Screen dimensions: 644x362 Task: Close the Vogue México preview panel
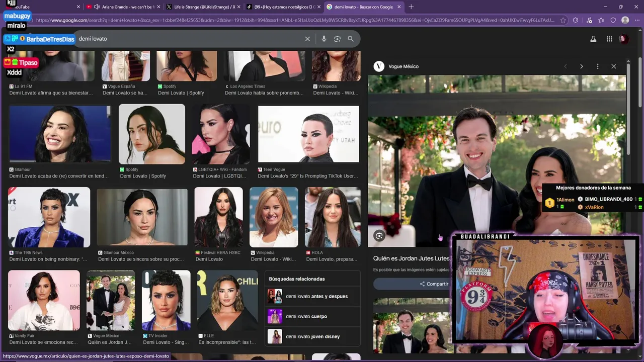click(x=614, y=66)
